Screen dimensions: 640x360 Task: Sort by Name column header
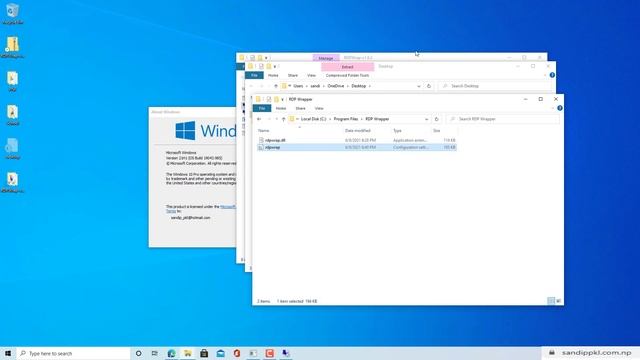click(x=263, y=131)
